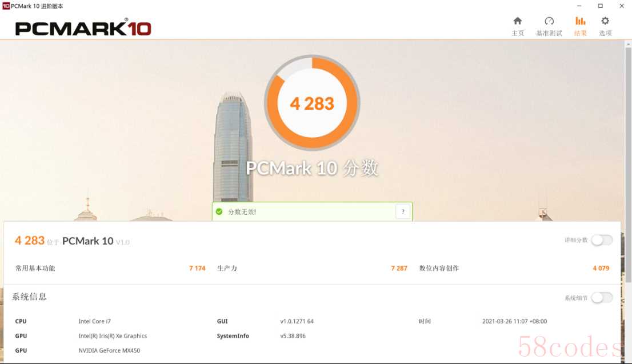Click the circular 4 283 score gauge
The width and height of the screenshot is (632, 364).
[312, 103]
